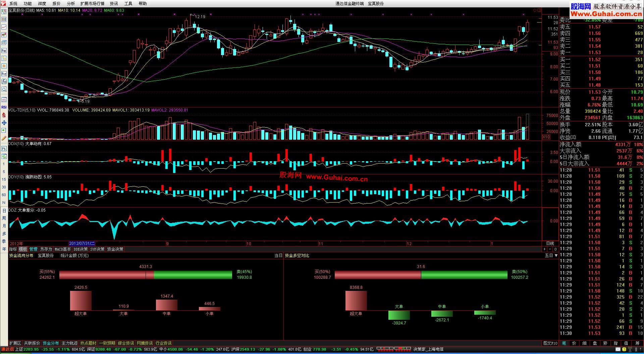Viewport: 644px width, 354px height.
Task: Select the pencil drawing tool icon
Action: coord(4,138)
